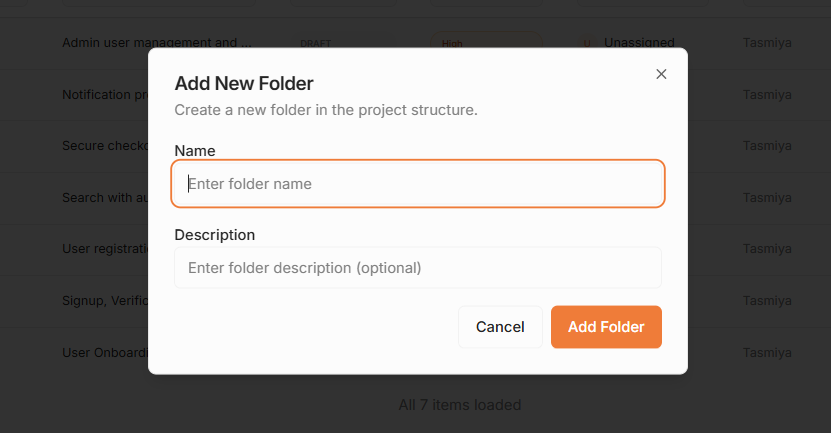Click the Unassigned assignee label
Viewport: 831px width, 433px height.
coord(639,43)
